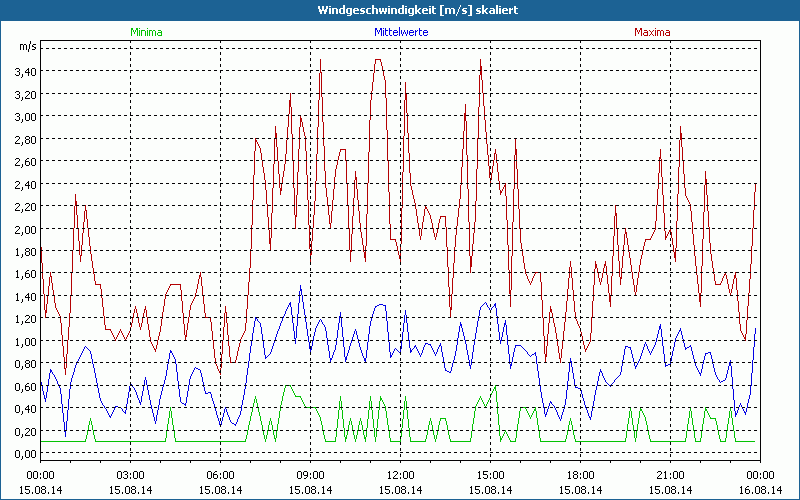Click the red Maxima legend label
Viewport: 800px width, 500px height.
click(x=653, y=32)
